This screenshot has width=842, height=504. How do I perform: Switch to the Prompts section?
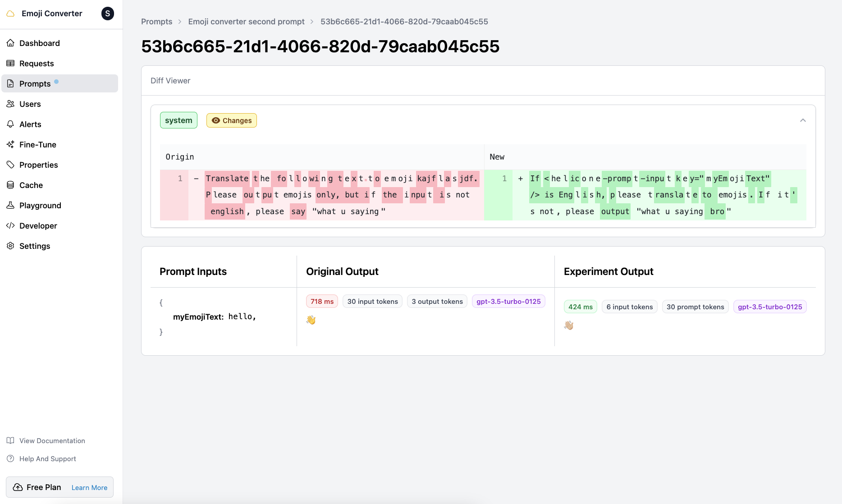coord(35,83)
